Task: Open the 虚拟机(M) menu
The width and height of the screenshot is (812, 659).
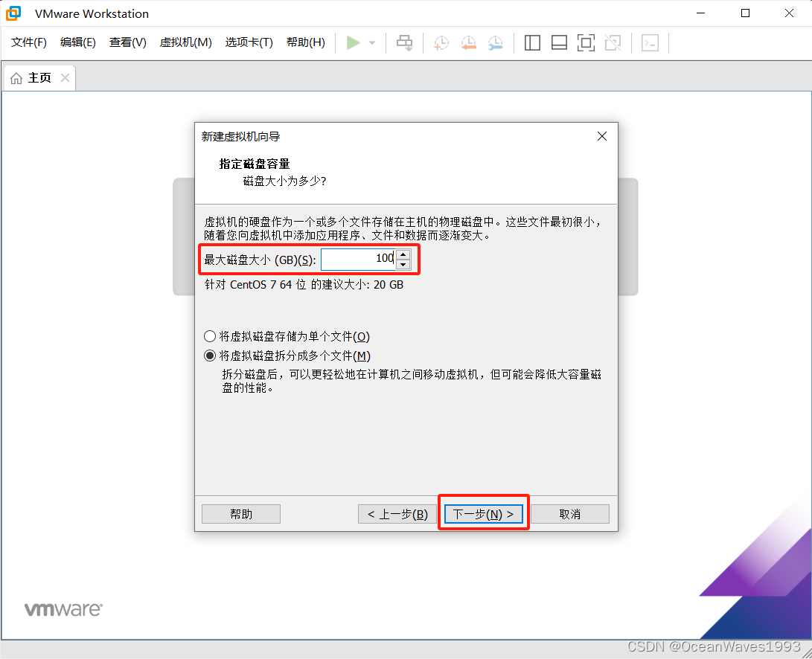Action: click(x=186, y=42)
